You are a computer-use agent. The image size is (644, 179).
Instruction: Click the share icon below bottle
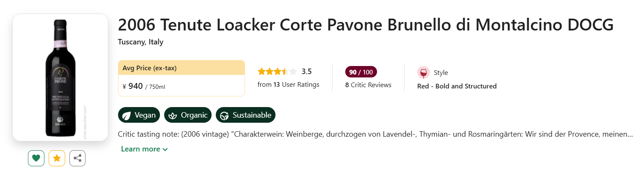tap(77, 158)
